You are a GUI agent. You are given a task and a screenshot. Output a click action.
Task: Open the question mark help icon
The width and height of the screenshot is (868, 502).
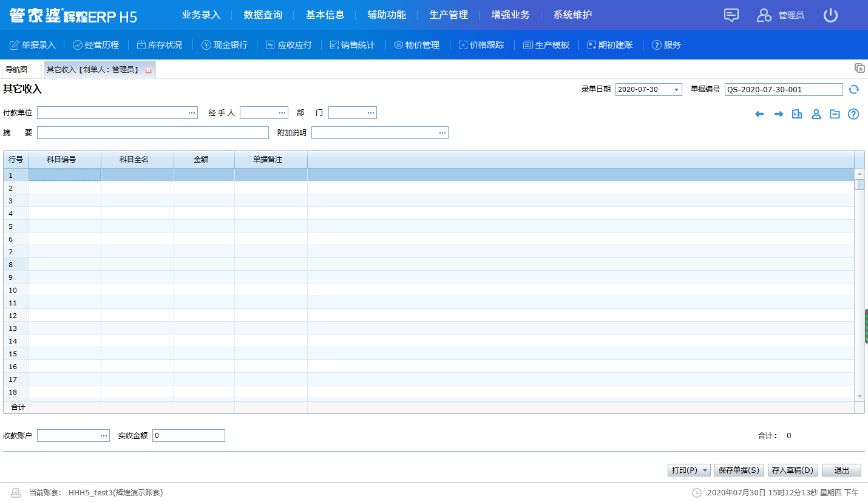tap(853, 114)
